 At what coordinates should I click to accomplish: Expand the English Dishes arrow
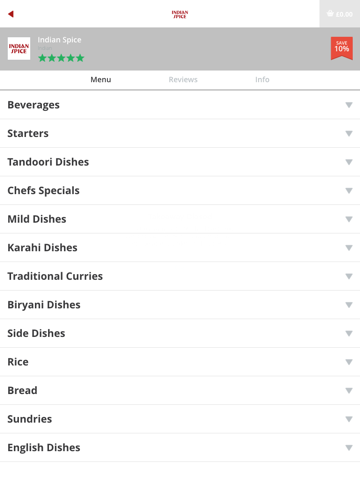click(349, 448)
